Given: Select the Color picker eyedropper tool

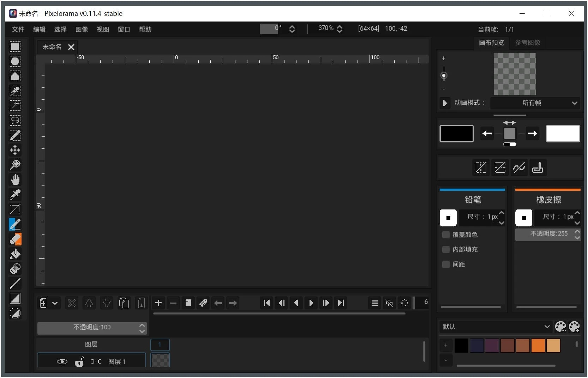Looking at the screenshot, I should tap(15, 194).
